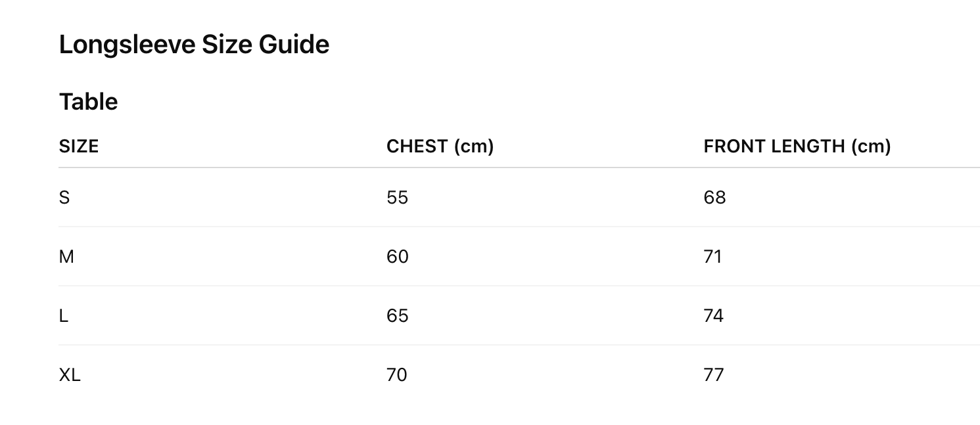Viewport: 980px width, 425px height.
Task: Click the L size cell
Action: (x=64, y=316)
